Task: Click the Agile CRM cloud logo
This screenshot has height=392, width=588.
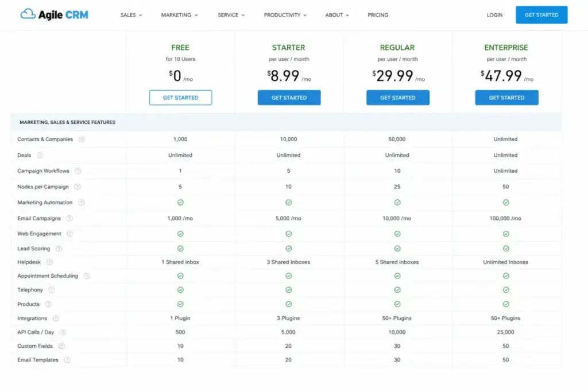Action: click(x=55, y=14)
